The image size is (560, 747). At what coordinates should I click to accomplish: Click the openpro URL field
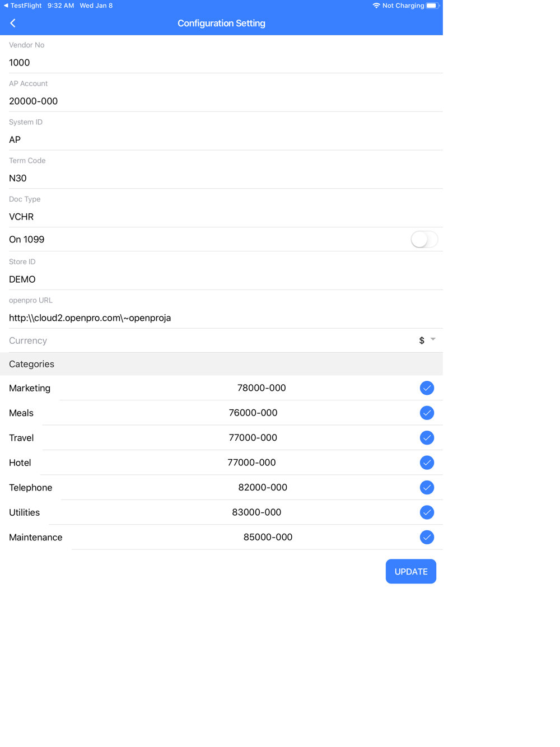pyautogui.click(x=221, y=318)
